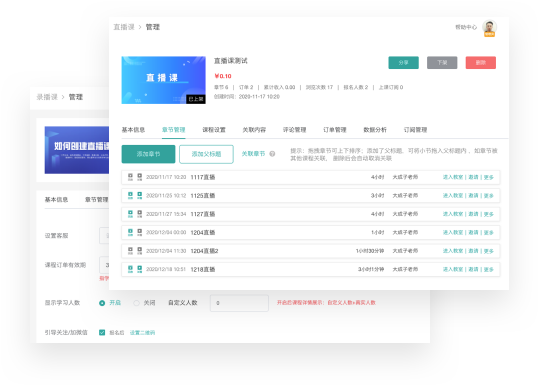Toggle the 报名后 checkbox
Viewport: 539px width, 386px height.
[102, 332]
